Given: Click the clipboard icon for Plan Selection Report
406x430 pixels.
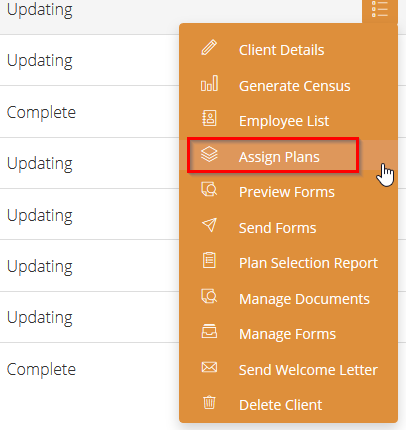Looking at the screenshot, I should pos(209,260).
